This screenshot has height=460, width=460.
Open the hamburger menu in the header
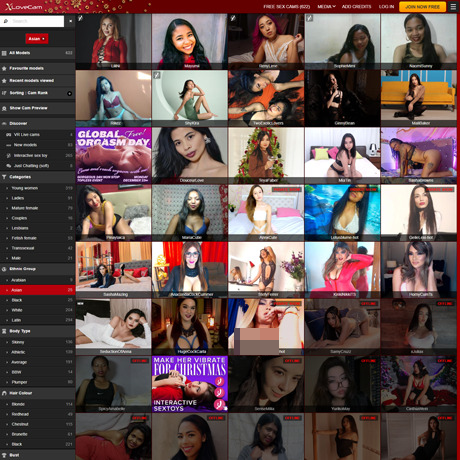(453, 7)
